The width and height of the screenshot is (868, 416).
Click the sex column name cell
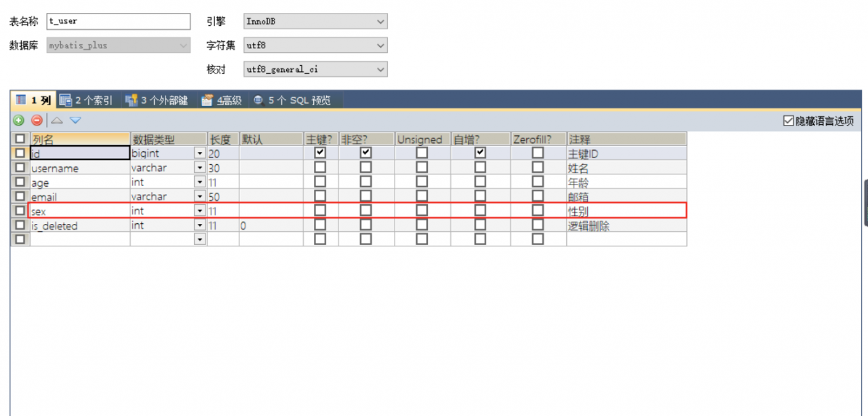click(x=80, y=211)
